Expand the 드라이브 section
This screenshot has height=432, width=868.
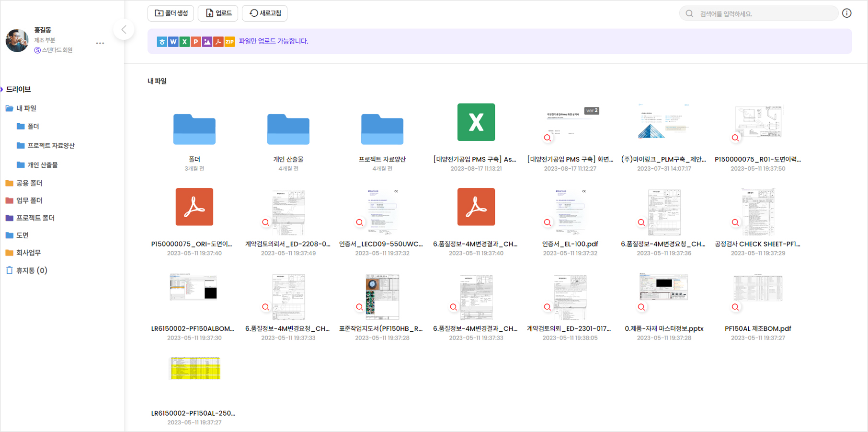pos(18,89)
